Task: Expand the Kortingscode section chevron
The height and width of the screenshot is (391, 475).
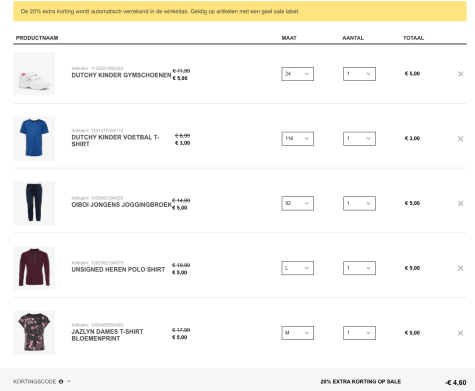Action: tap(69, 381)
